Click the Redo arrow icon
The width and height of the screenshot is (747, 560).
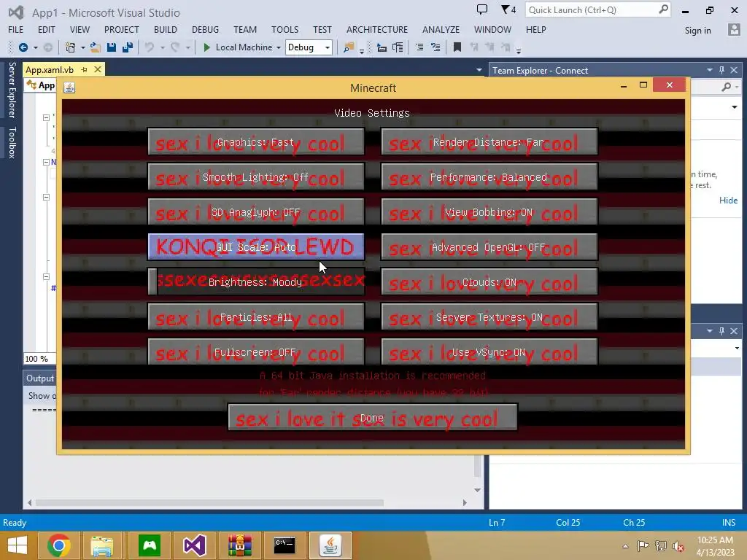click(175, 47)
